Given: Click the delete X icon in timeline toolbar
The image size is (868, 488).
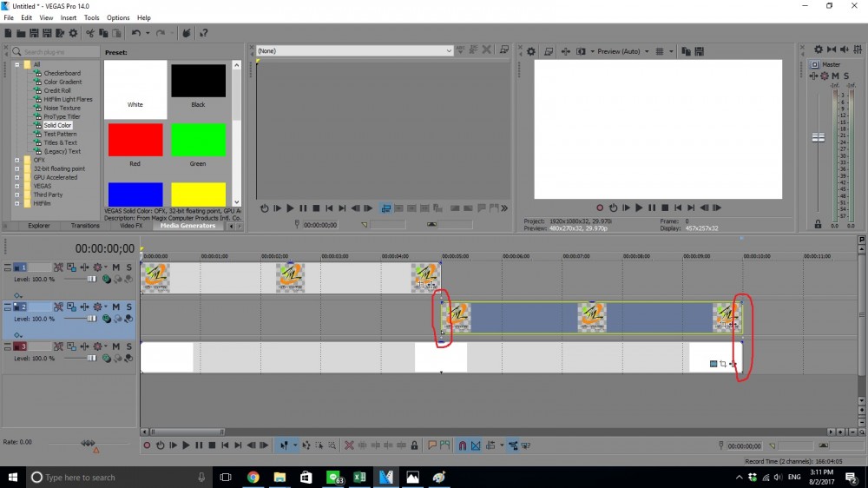Looking at the screenshot, I should point(349,445).
